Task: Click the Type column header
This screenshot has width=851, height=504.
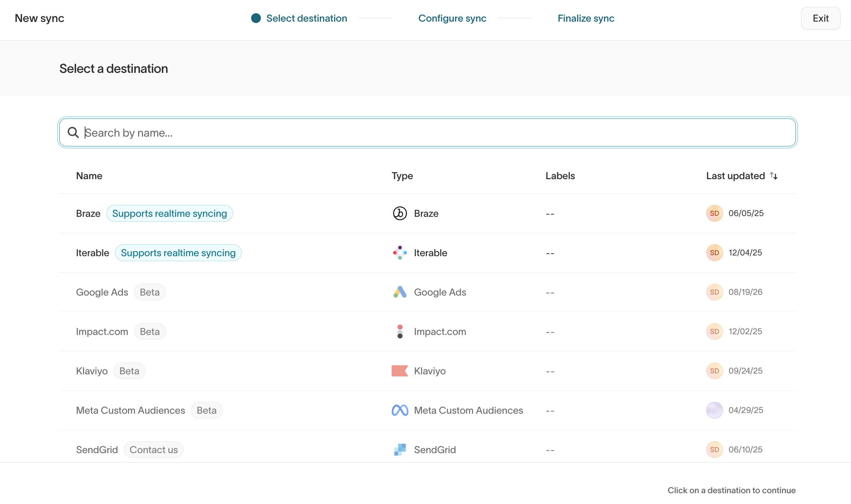Action: click(402, 176)
